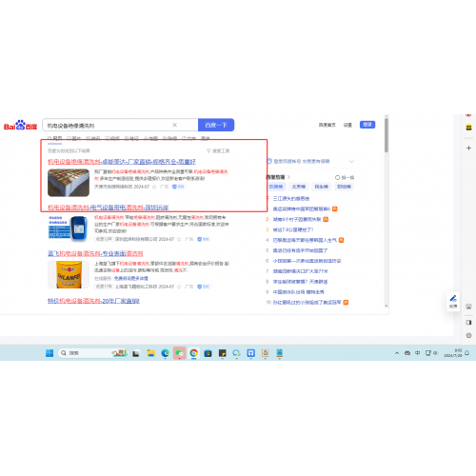This screenshot has width=476, height=476.
Task: Open File Explorer from taskbar
Action: [x=150, y=353]
